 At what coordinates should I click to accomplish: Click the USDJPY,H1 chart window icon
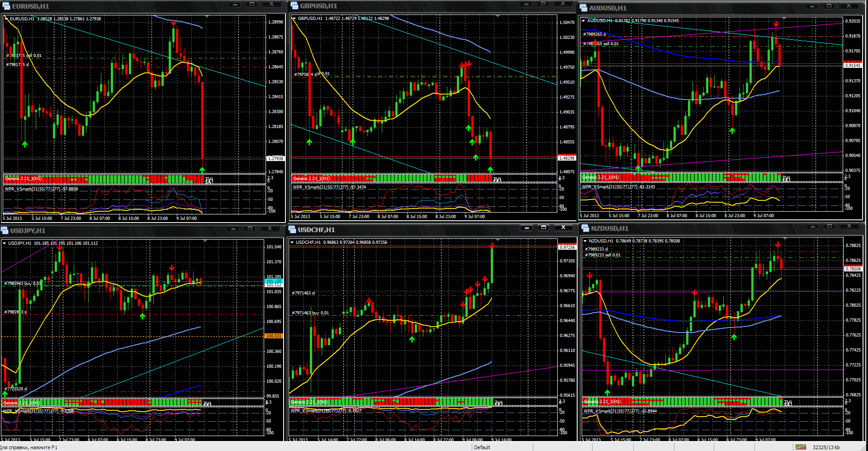5,230
